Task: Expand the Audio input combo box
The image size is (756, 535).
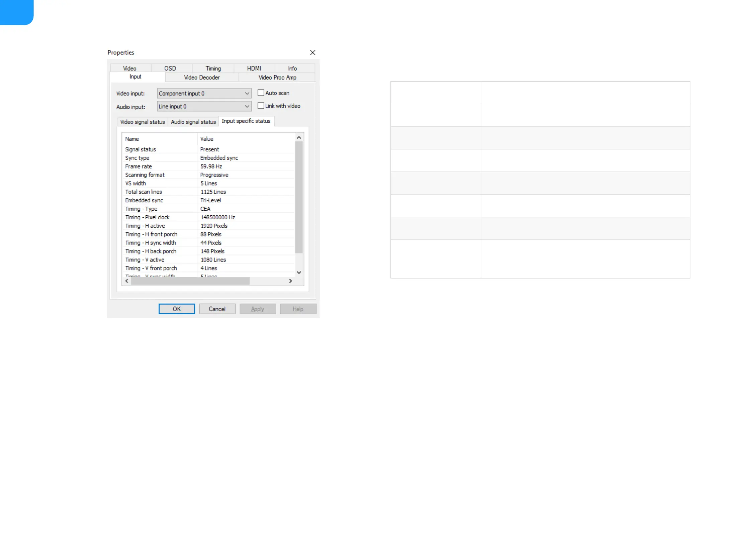Action: click(x=204, y=106)
